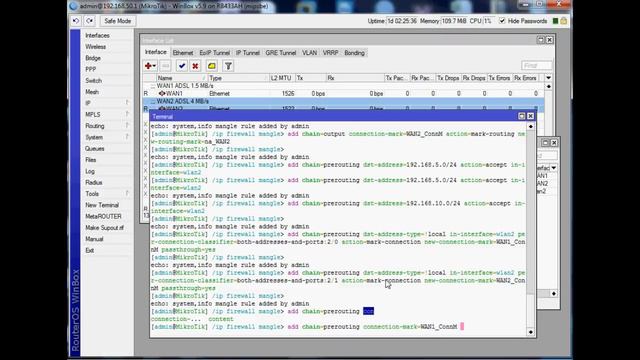The height and width of the screenshot is (360, 640).
Task: Sort by Rx Errors column header
Action: click(525, 78)
